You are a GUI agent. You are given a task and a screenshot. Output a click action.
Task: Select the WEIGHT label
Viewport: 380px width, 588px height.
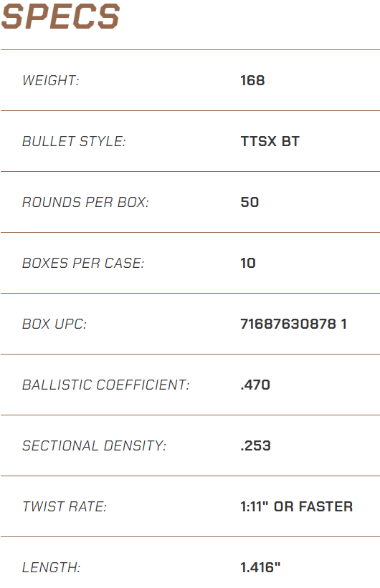51,80
